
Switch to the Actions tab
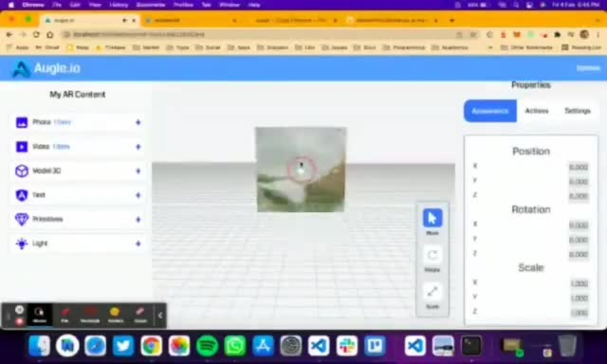click(537, 111)
